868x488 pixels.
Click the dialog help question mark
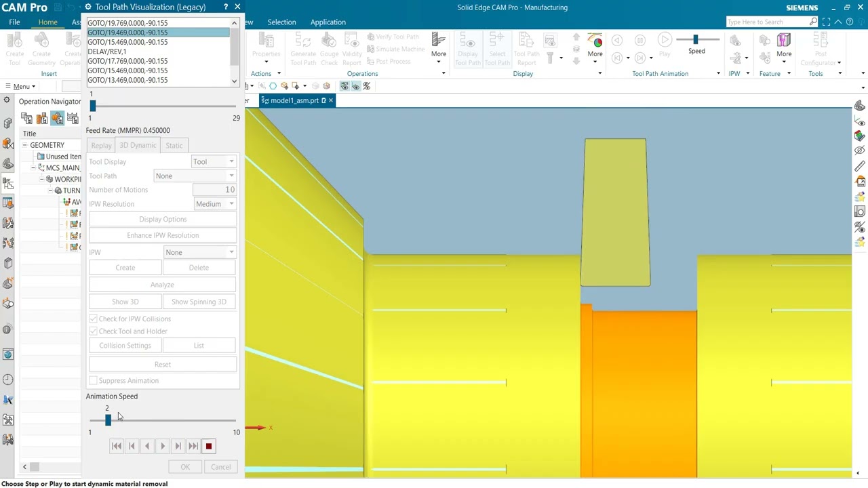226,7
